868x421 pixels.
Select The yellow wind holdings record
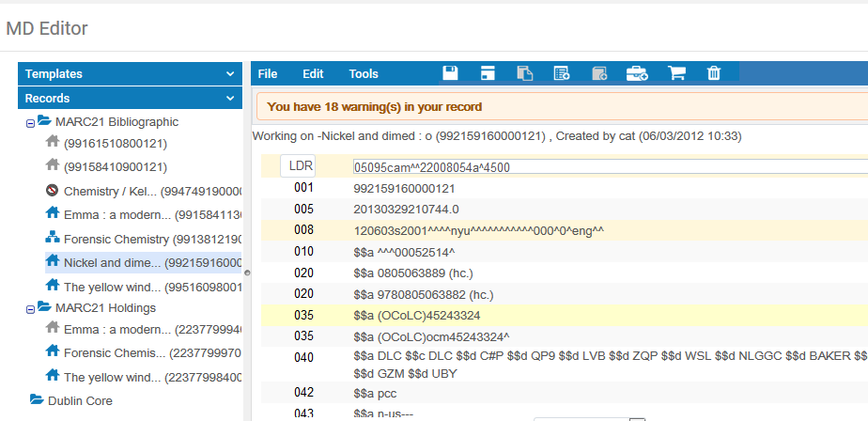click(x=117, y=377)
